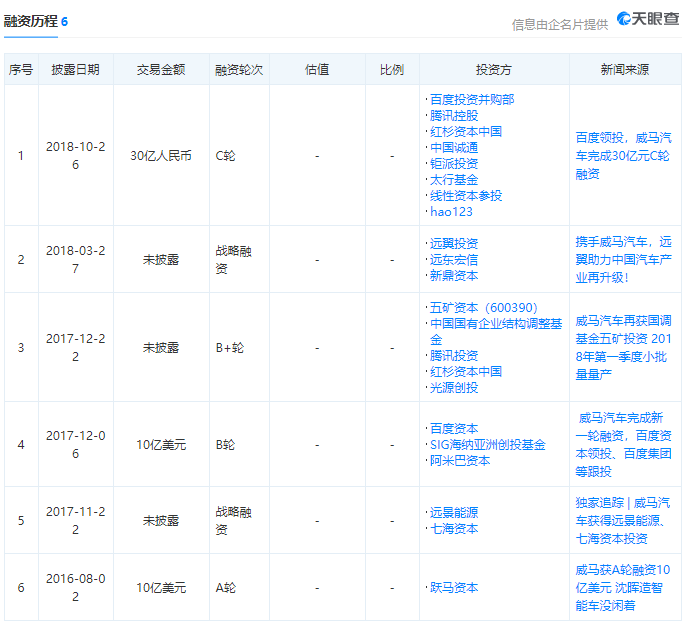Open investor link 钜派投资
This screenshot has width=690, height=631.
coord(454,164)
